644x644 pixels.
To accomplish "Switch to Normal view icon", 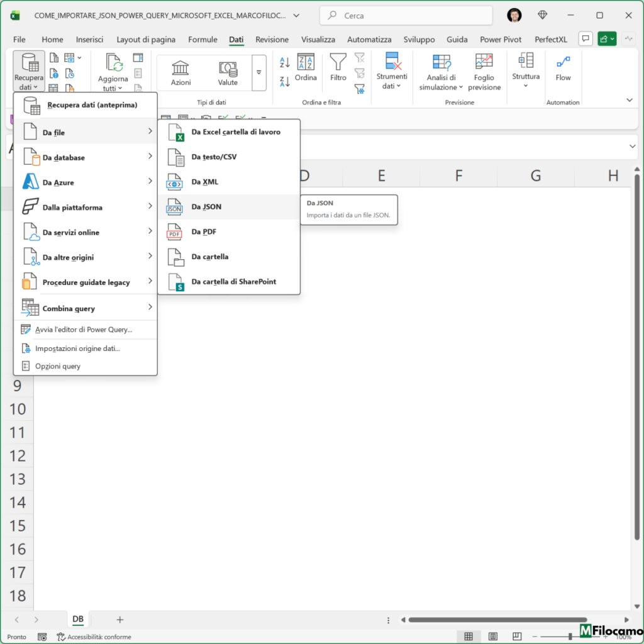I will coord(468,636).
